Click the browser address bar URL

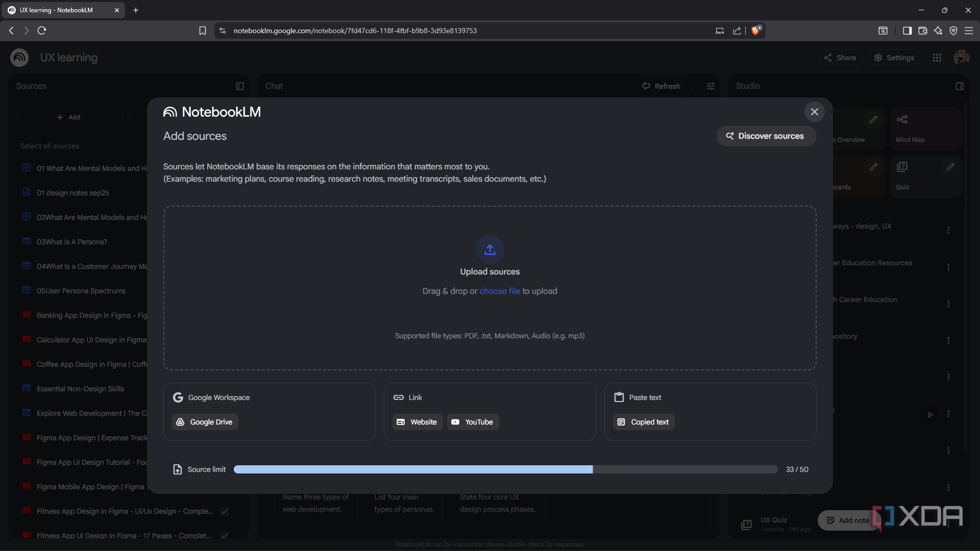point(355,31)
